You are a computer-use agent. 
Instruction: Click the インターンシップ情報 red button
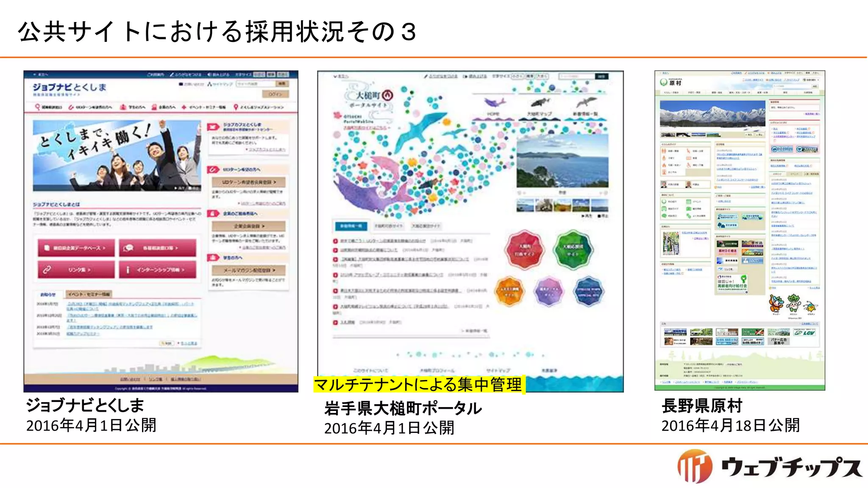(158, 269)
